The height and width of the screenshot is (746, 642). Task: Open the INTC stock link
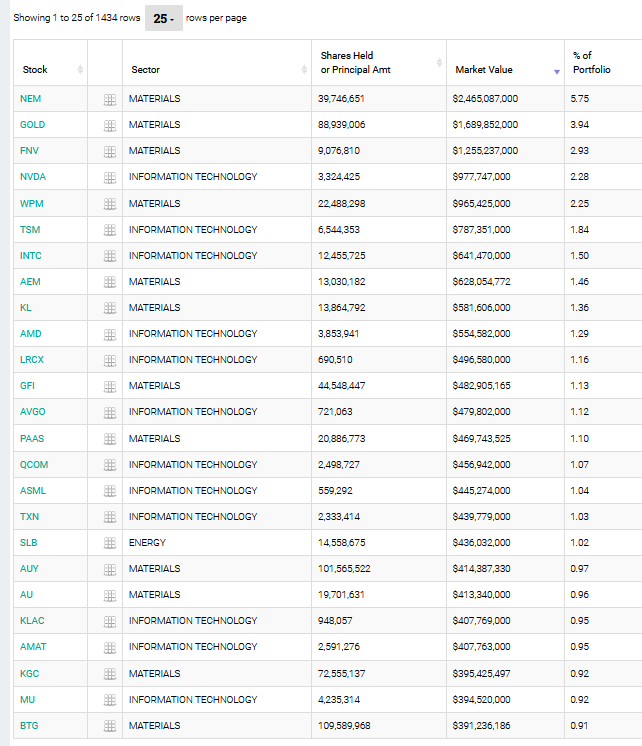[x=30, y=256]
